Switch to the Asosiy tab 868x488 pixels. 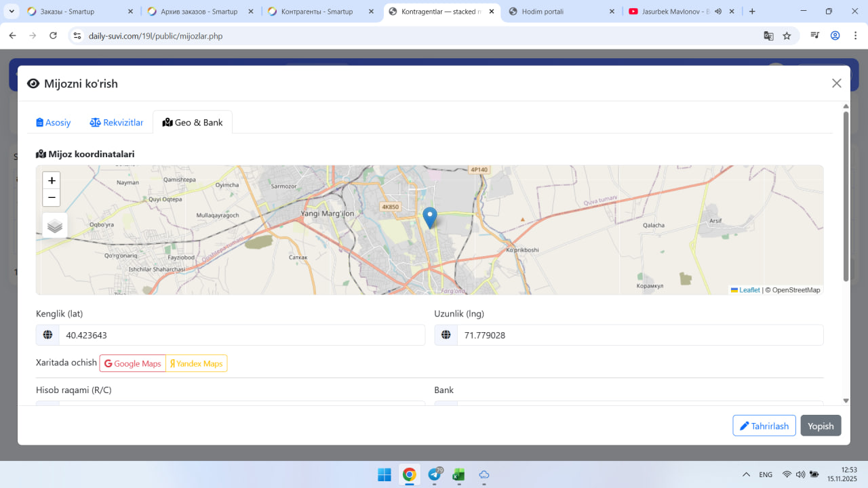coord(54,123)
